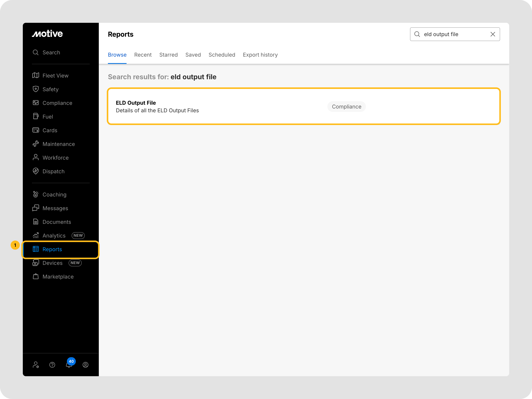The height and width of the screenshot is (399, 532).
Task: Switch to the Starred tab
Action: click(168, 55)
